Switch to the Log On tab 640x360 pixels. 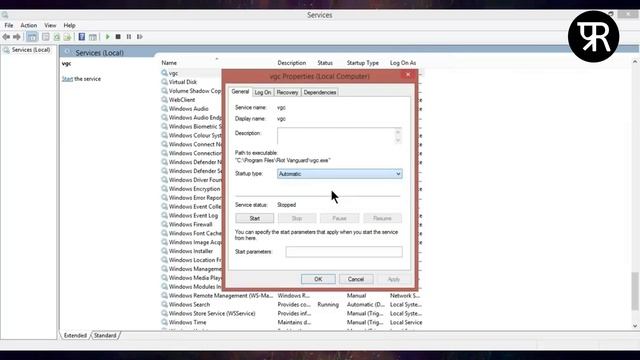(262, 93)
